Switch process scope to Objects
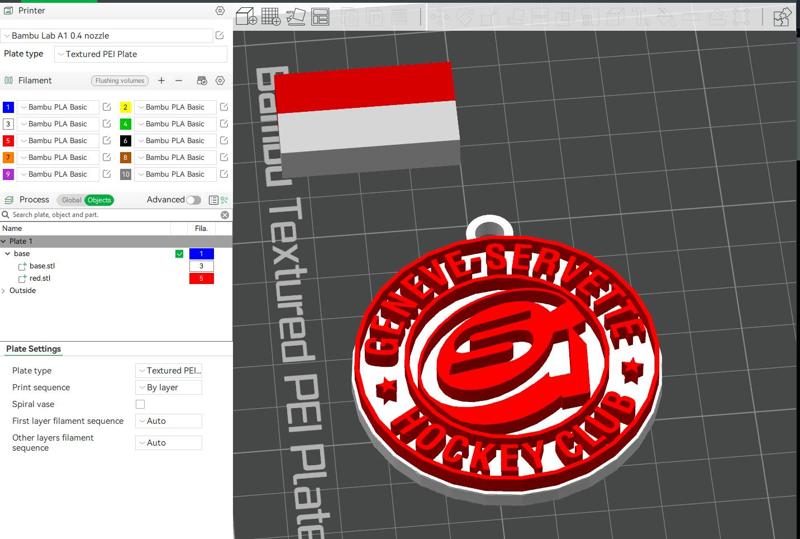This screenshot has height=539, width=800. [99, 200]
